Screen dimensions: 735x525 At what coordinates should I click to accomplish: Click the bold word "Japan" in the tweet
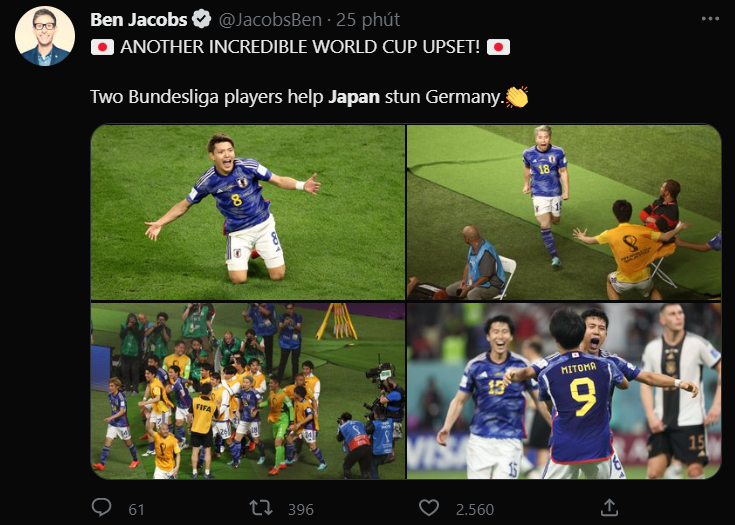[354, 97]
